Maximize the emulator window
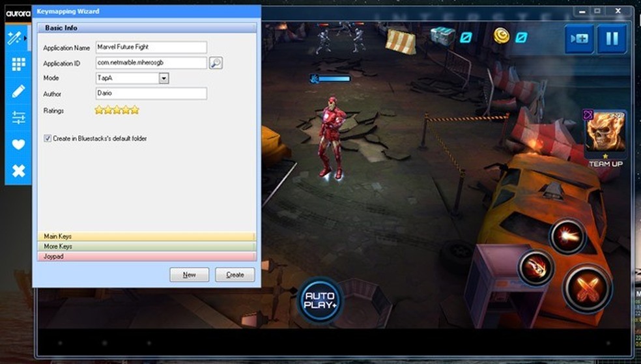The width and height of the screenshot is (641, 364). [x=597, y=12]
